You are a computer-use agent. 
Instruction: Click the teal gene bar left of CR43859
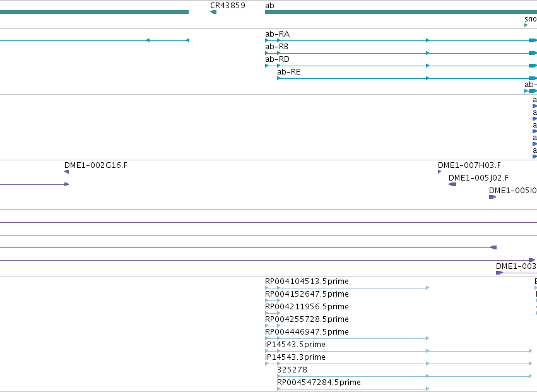tap(94, 12)
